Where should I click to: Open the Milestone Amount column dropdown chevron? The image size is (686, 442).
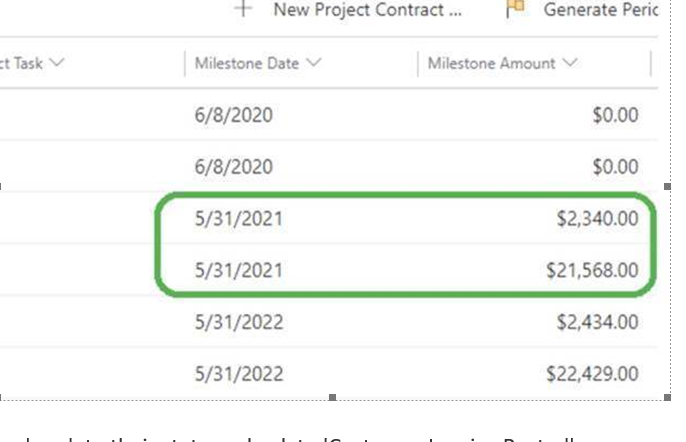click(x=571, y=63)
